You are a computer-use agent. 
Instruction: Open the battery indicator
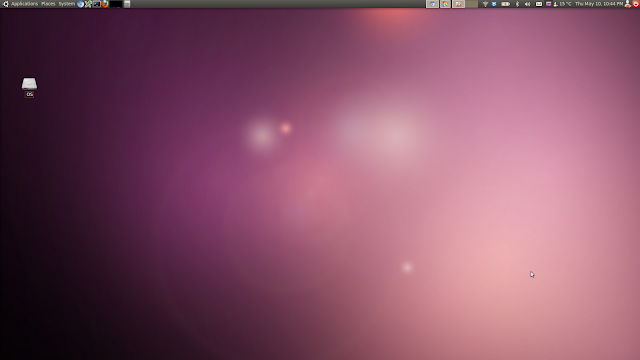pyautogui.click(x=505, y=4)
